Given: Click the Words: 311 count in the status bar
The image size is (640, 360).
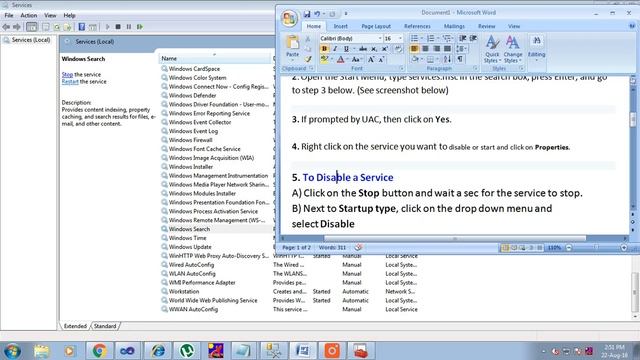Looking at the screenshot, I should pos(332,247).
